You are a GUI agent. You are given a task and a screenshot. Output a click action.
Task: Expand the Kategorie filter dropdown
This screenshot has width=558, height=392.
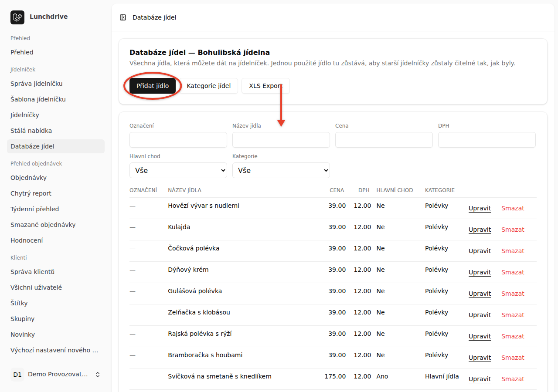click(x=281, y=170)
